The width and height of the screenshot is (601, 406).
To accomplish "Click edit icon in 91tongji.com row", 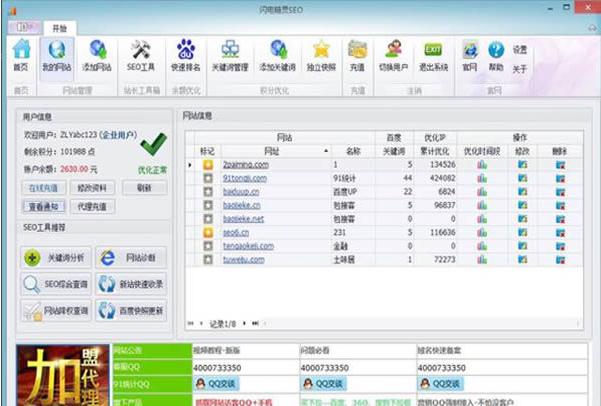I will pyautogui.click(x=522, y=177).
